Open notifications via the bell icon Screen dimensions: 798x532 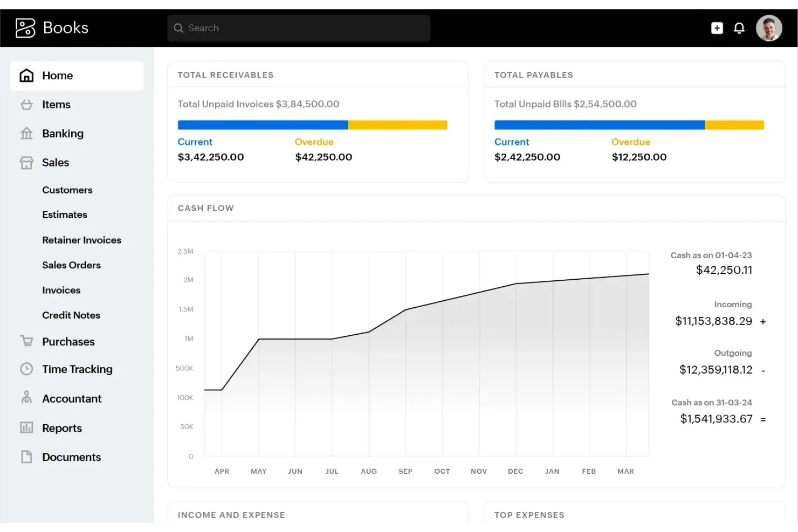pos(739,27)
